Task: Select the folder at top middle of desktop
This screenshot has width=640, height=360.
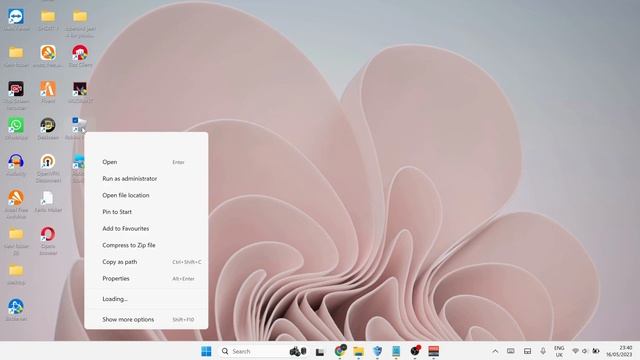Action: pyautogui.click(x=48, y=17)
